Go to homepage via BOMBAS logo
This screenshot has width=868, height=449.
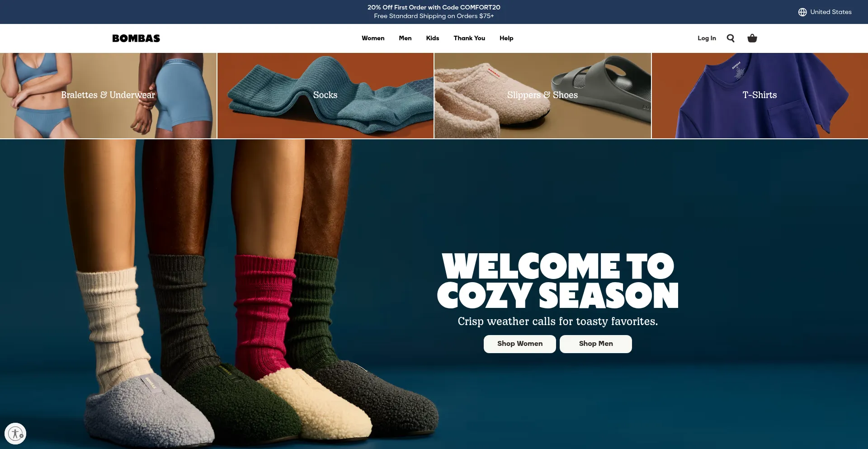pos(136,38)
